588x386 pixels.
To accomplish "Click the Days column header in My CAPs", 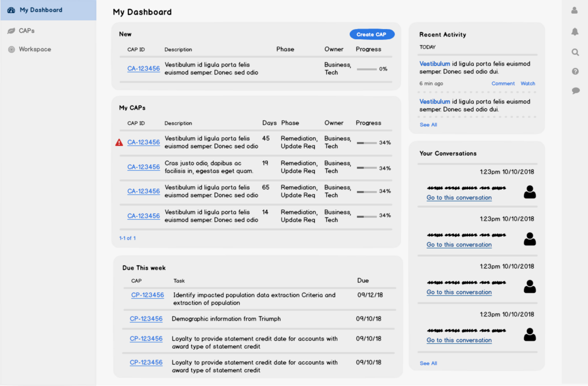I will [x=269, y=123].
